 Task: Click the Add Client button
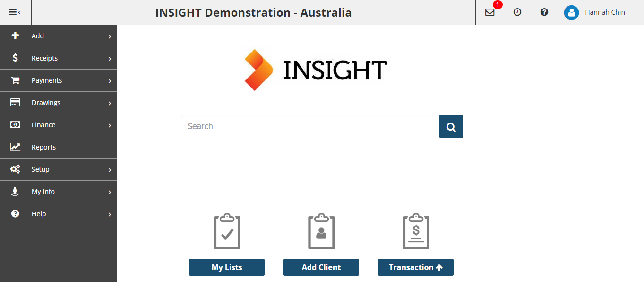pos(321,267)
